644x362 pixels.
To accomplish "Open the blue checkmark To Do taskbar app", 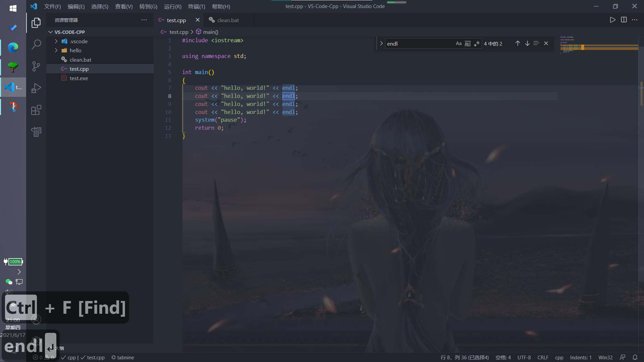I will (13, 28).
